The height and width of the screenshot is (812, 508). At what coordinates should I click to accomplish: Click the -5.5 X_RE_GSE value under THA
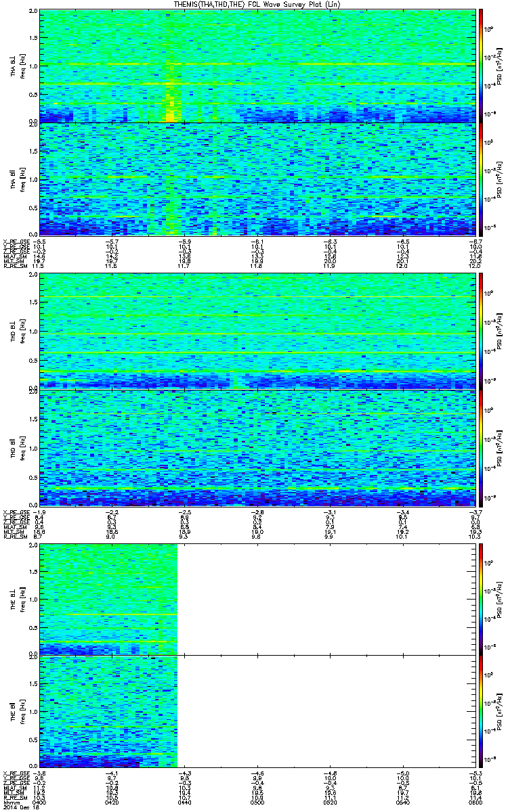pos(39,241)
